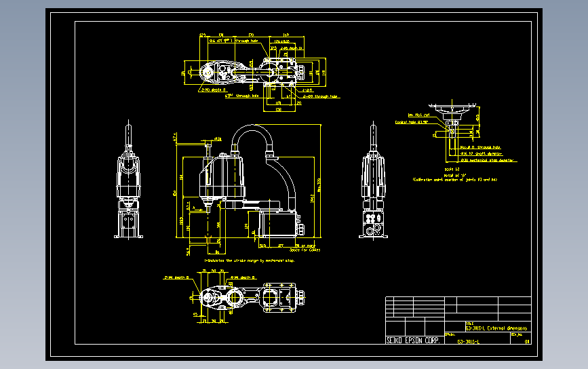Click the bottom view arm drawing

pos(252,298)
